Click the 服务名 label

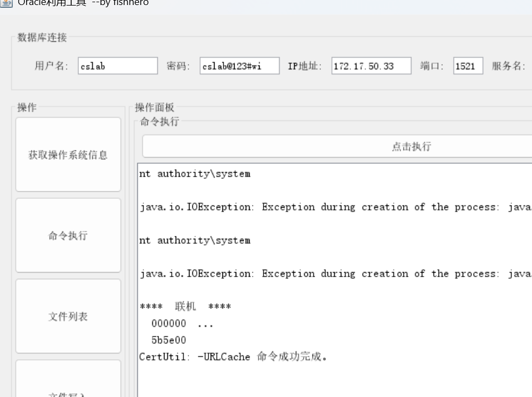pos(508,66)
